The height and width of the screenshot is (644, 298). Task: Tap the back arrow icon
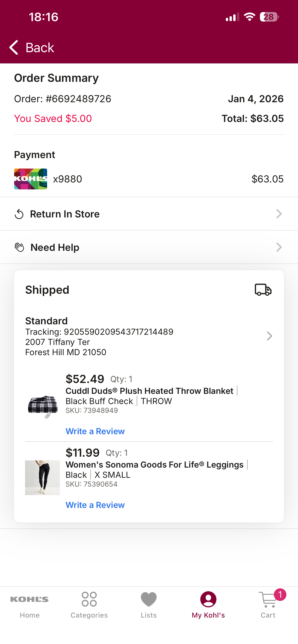14,47
